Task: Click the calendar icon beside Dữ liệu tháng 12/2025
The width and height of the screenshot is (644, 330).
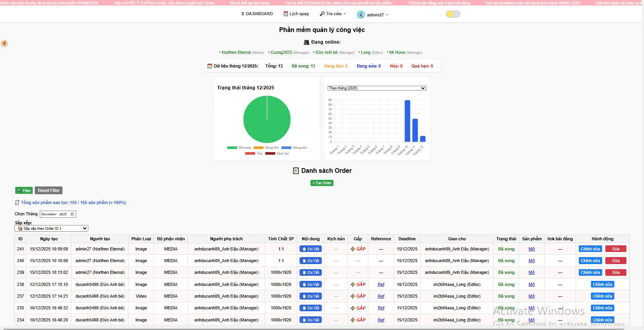Action: (x=210, y=66)
